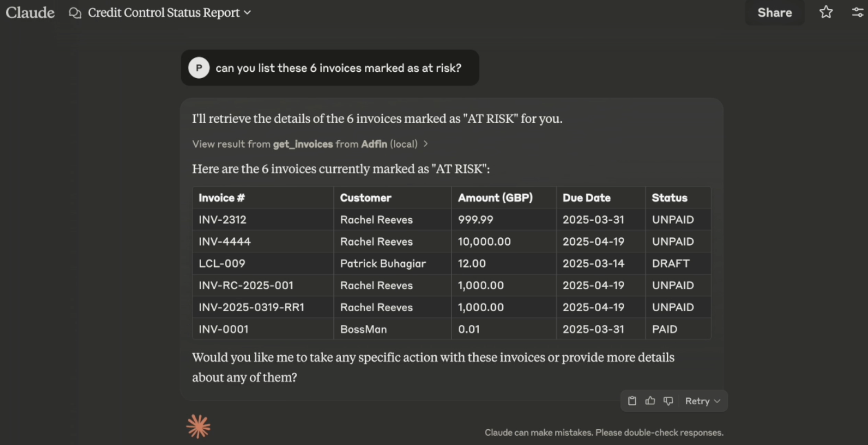
Task: Star this conversation
Action: 826,12
